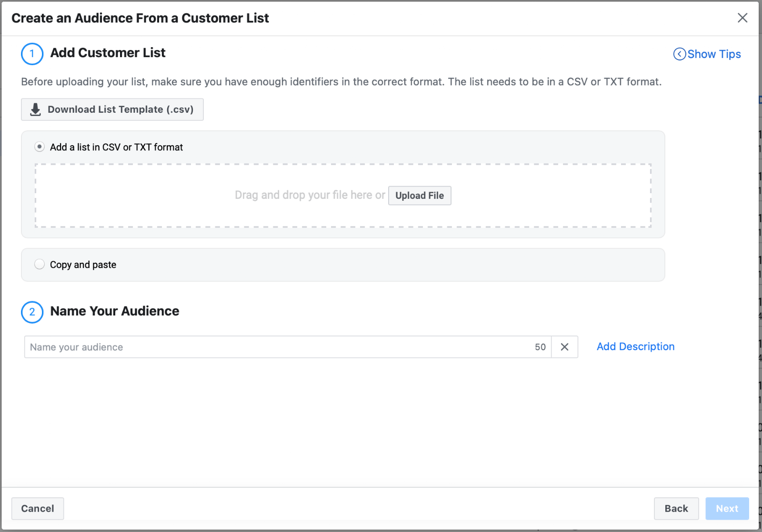The height and width of the screenshot is (532, 762).
Task: Focus the Name your audience field
Action: (288, 347)
